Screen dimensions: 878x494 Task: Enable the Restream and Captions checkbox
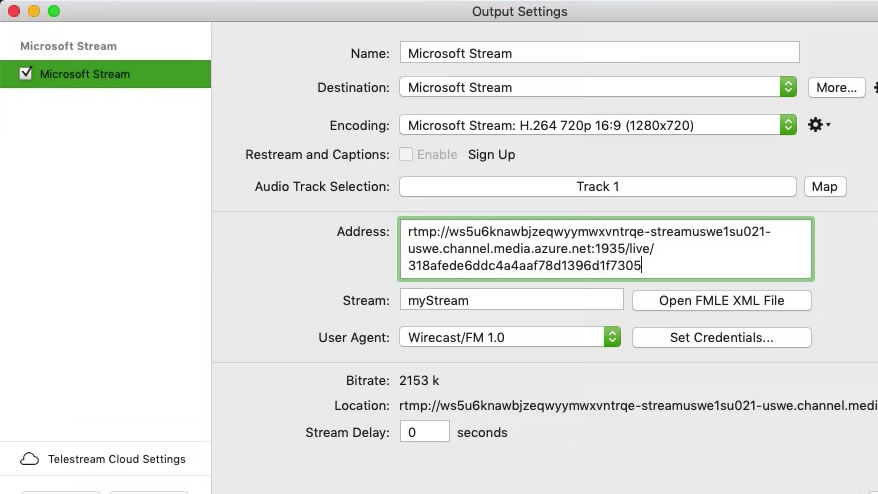pyautogui.click(x=406, y=154)
